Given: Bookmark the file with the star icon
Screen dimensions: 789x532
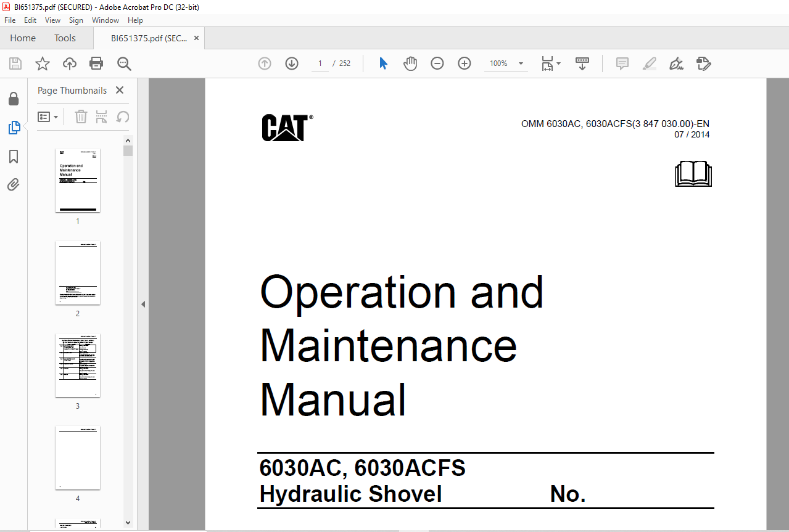Looking at the screenshot, I should [x=43, y=63].
